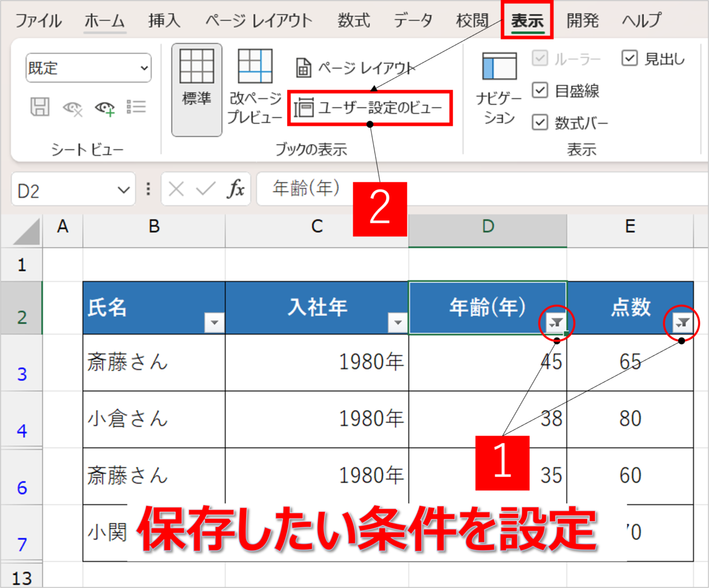The width and height of the screenshot is (709, 588).
Task: Open the 表示 ribbon tab
Action: tap(527, 21)
